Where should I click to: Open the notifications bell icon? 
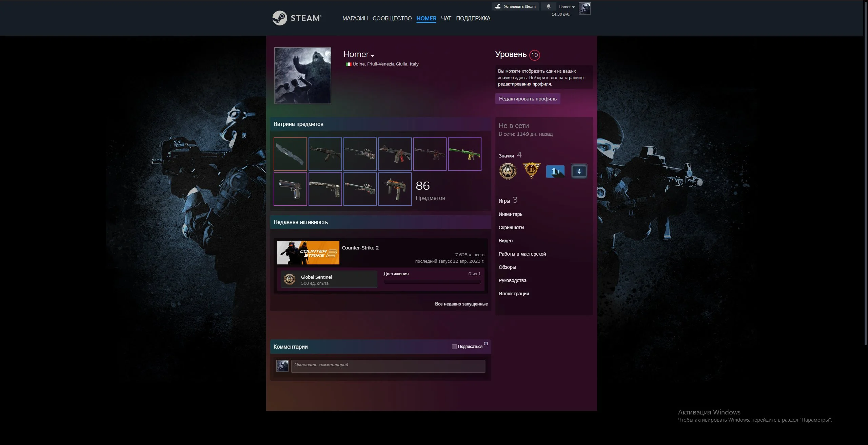(x=548, y=6)
